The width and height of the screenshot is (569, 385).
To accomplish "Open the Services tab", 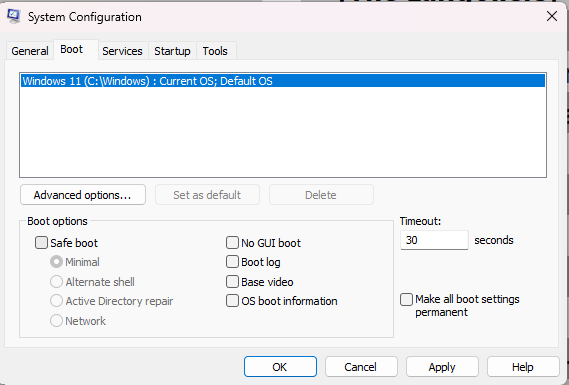I will point(122,51).
